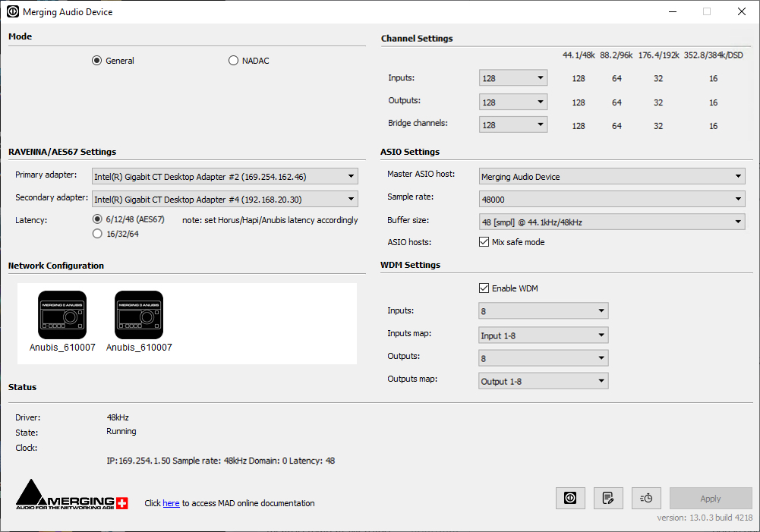The image size is (760, 532).
Task: Click the Merging brand logo at bottom left
Action: [x=72, y=495]
